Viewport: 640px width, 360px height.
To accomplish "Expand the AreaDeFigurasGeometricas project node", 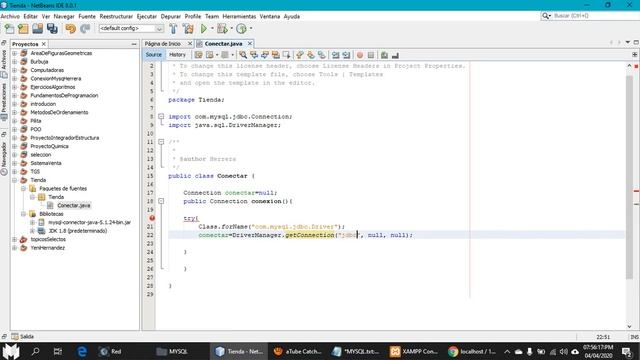I will pyautogui.click(x=15, y=53).
